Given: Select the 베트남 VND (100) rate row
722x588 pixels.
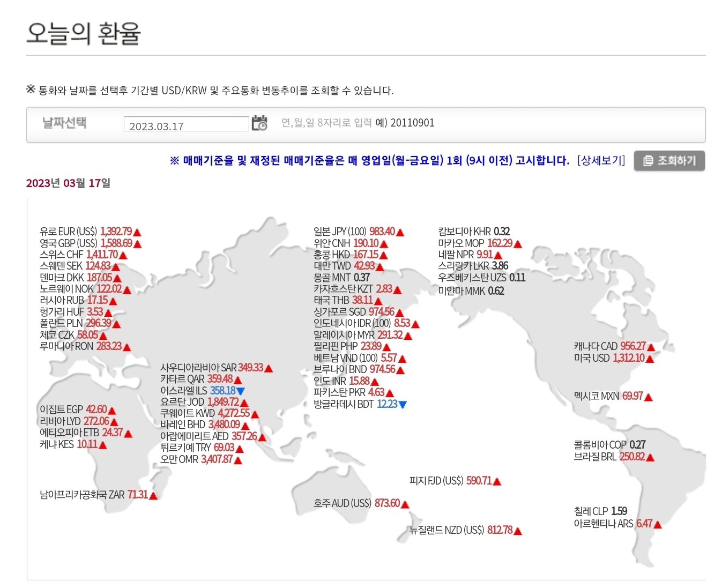Looking at the screenshot, I should click(x=360, y=358).
